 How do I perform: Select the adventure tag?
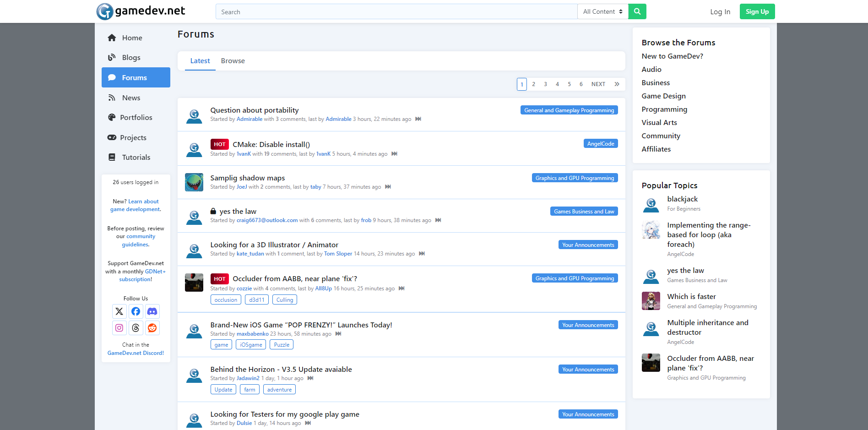point(279,390)
